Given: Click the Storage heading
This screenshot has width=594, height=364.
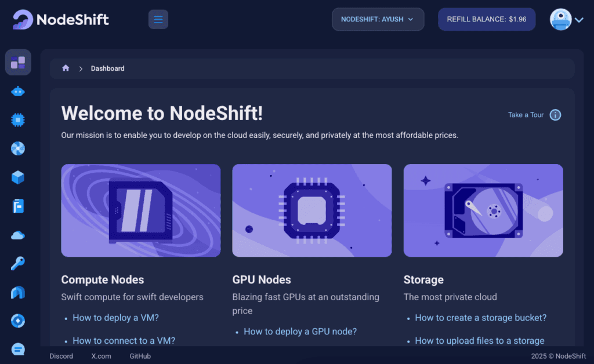Looking at the screenshot, I should pyautogui.click(x=423, y=279).
